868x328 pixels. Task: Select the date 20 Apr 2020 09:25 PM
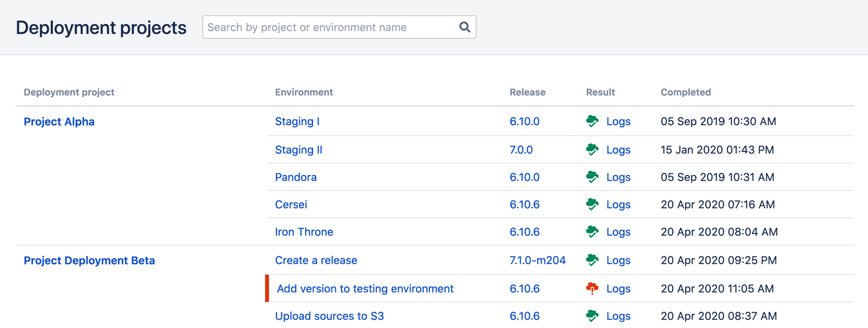[x=719, y=260]
